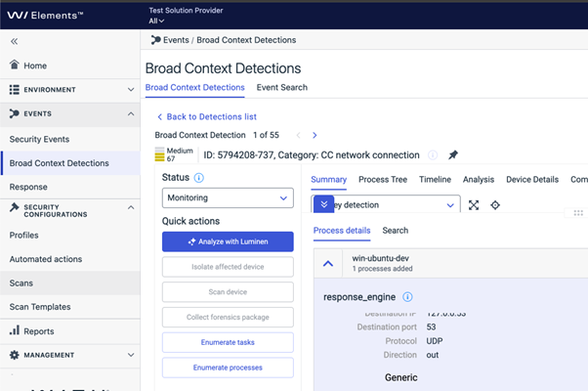Click Isolate affected device button
This screenshot has width=588, height=391.
tap(228, 267)
